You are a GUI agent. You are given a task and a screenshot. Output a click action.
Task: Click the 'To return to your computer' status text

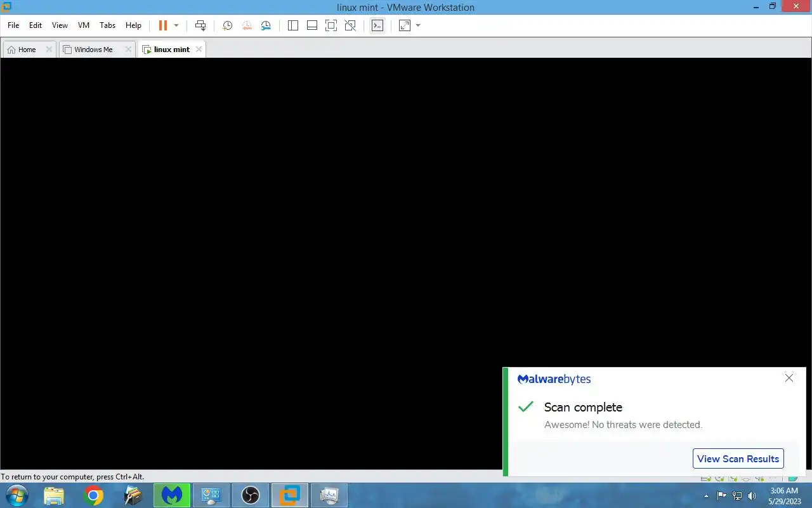(x=72, y=477)
